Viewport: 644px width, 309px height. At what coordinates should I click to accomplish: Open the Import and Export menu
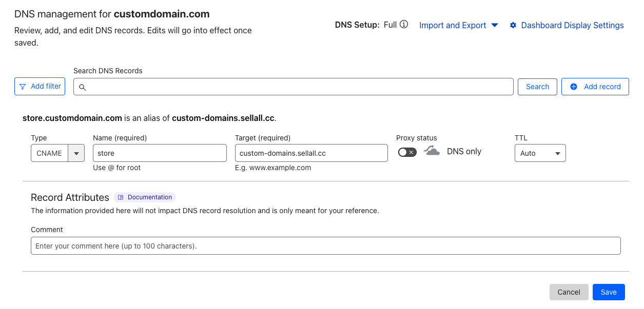[x=458, y=25]
